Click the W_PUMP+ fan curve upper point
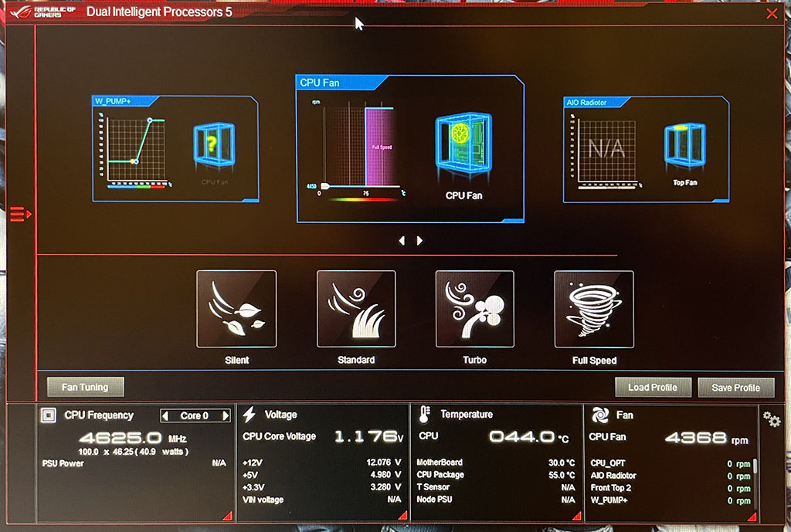 point(150,120)
